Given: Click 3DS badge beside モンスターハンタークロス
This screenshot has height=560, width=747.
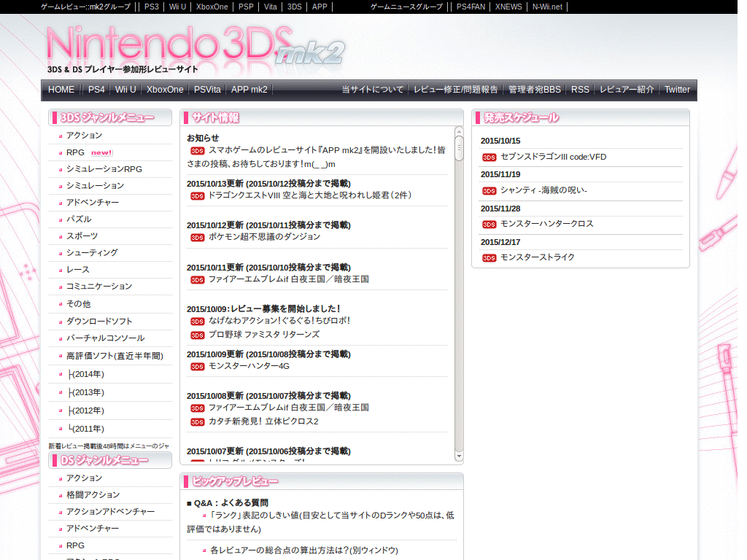Looking at the screenshot, I should (489, 225).
